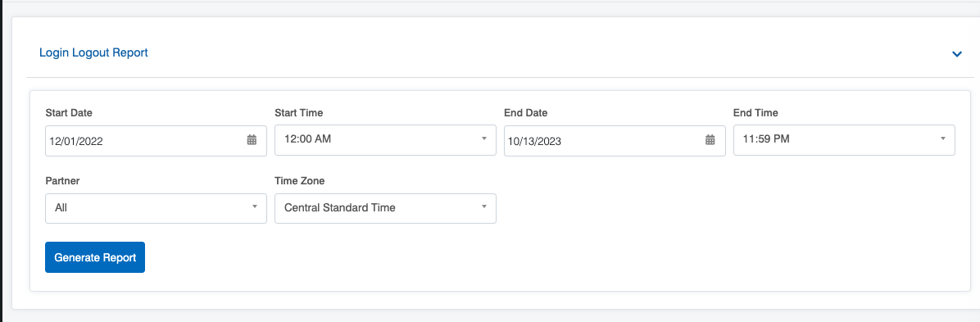980x322 pixels.
Task: Open the Central Standard Time dropdown
Action: coord(385,208)
